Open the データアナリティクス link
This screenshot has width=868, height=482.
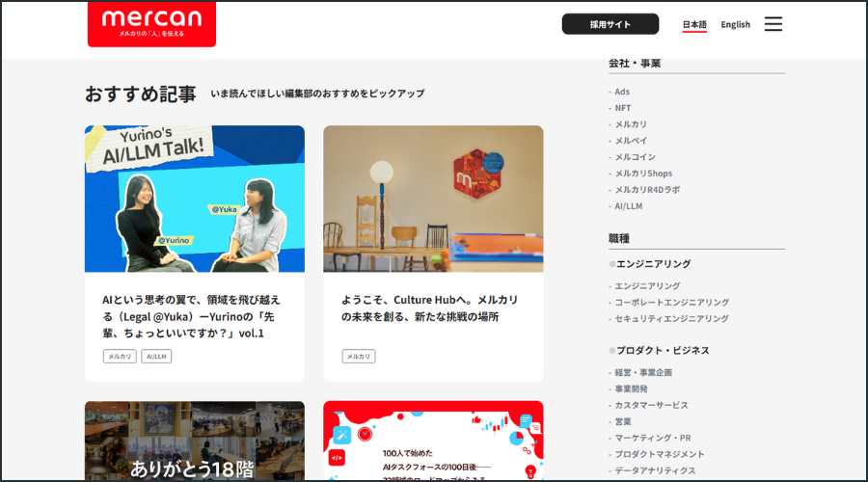pos(655,470)
